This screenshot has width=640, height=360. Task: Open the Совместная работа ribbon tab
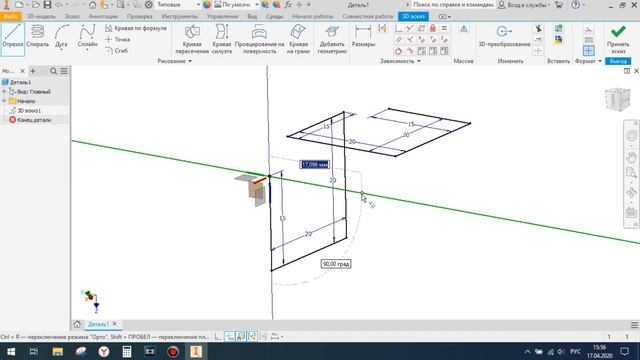(x=368, y=16)
